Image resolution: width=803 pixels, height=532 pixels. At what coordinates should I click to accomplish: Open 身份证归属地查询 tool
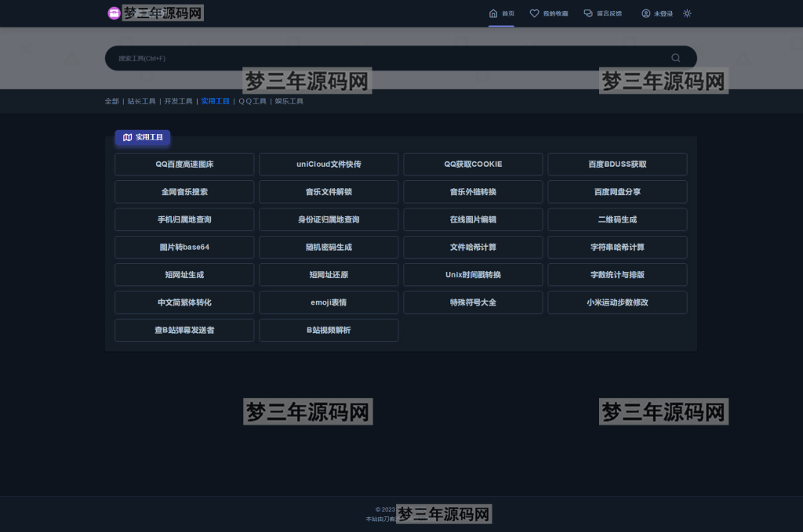click(x=329, y=219)
